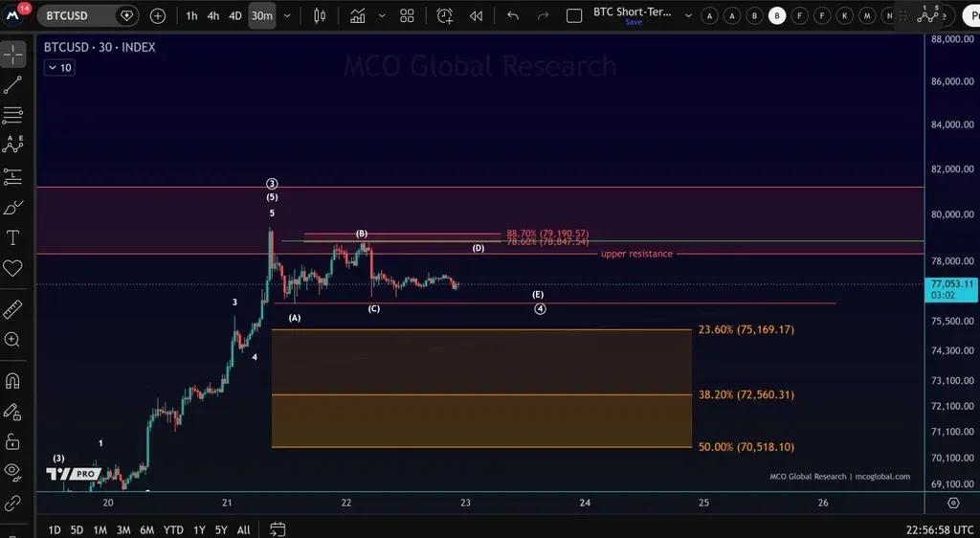Select the 30m timeframe button
The width and height of the screenshot is (980, 538).
[x=262, y=15]
